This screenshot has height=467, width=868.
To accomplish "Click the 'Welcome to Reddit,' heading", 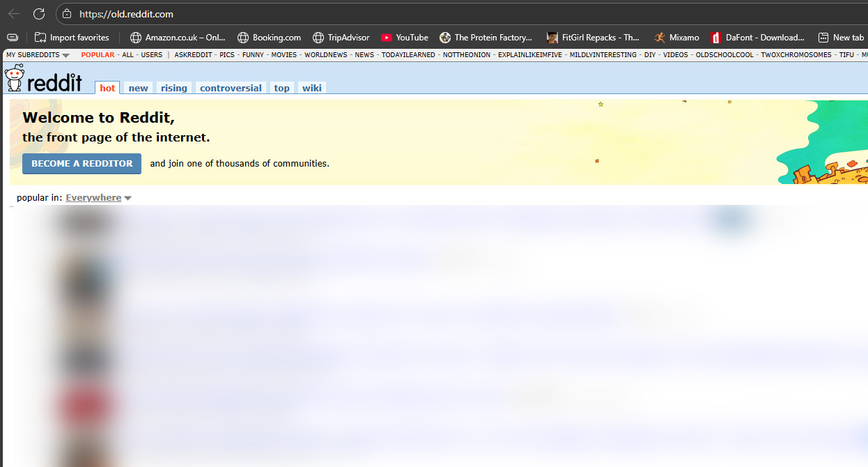I will [x=98, y=118].
